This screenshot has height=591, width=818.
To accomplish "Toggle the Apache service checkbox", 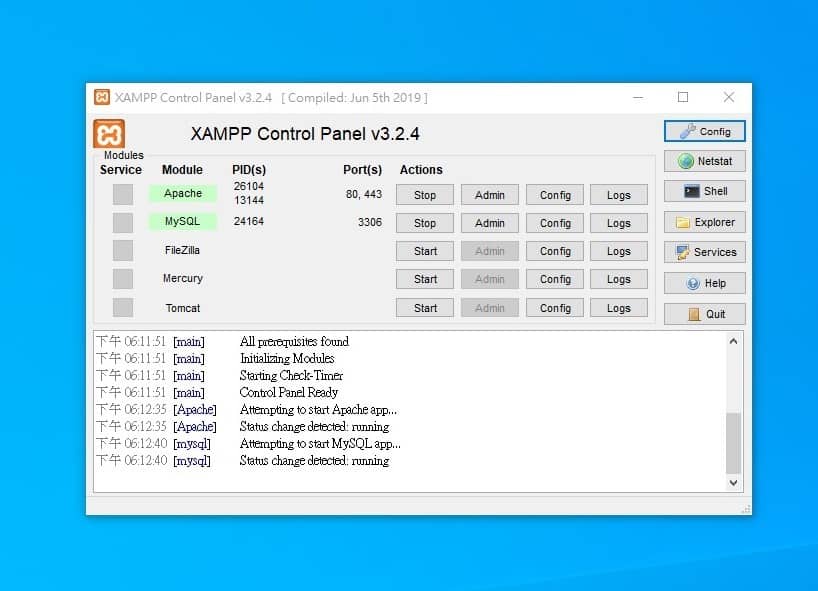I will tap(122, 194).
